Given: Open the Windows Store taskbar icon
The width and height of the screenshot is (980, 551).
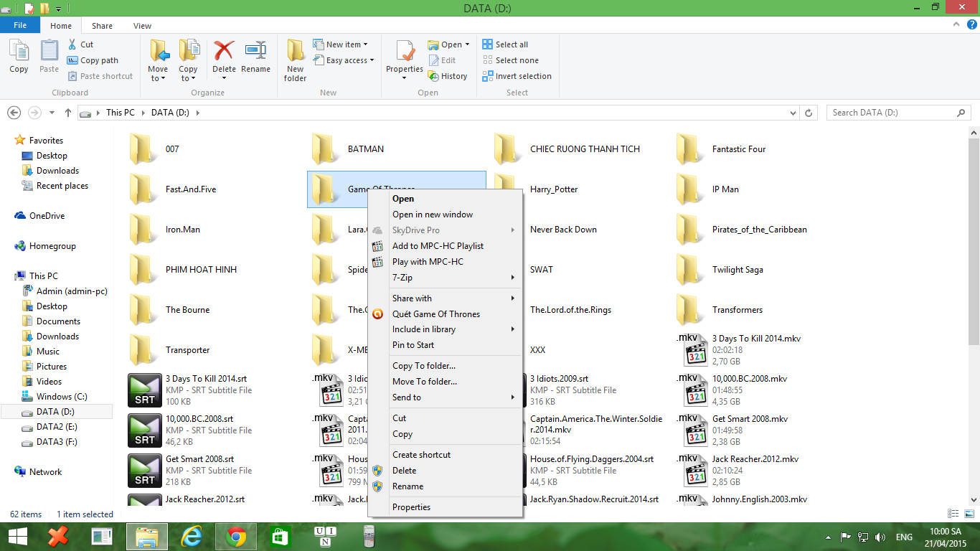Looking at the screenshot, I should coord(279,537).
